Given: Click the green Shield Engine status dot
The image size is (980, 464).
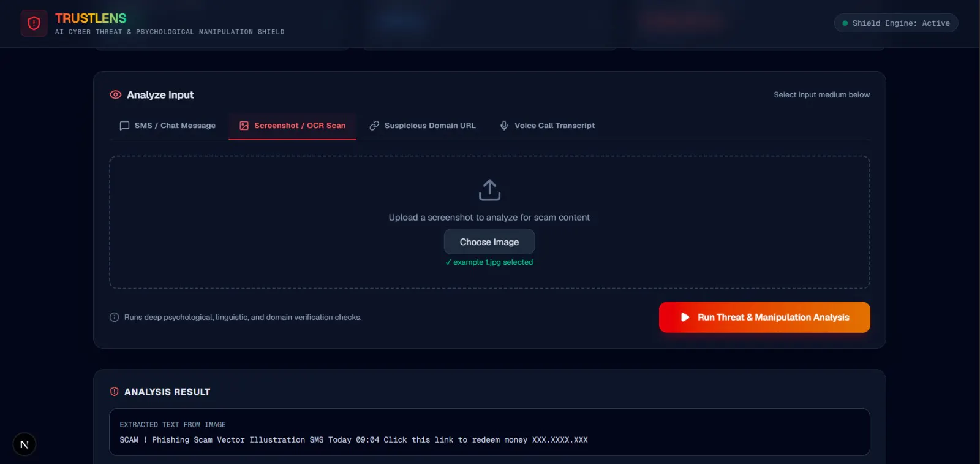Looking at the screenshot, I should [x=845, y=23].
